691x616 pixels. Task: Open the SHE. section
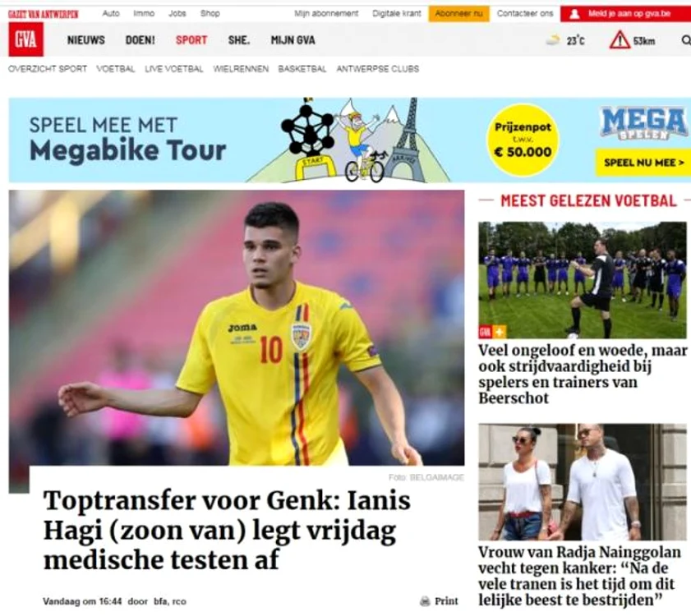239,40
